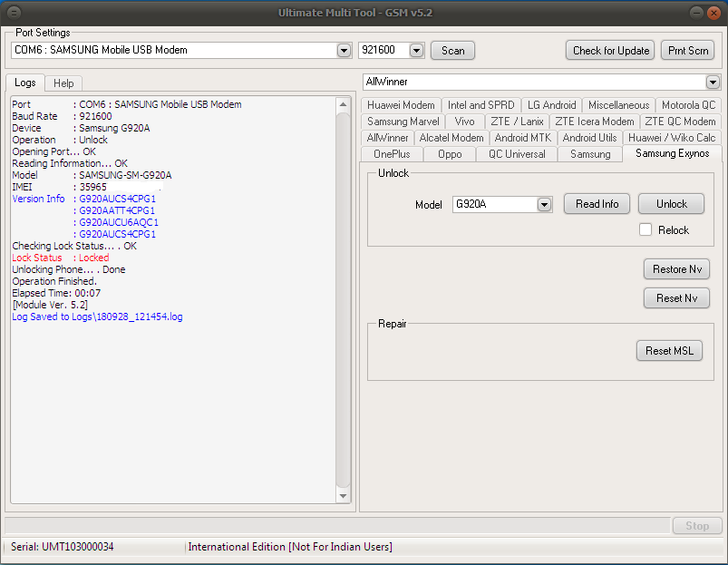Open the Huawei Modem tab
The width and height of the screenshot is (728, 565).
[x=401, y=105]
